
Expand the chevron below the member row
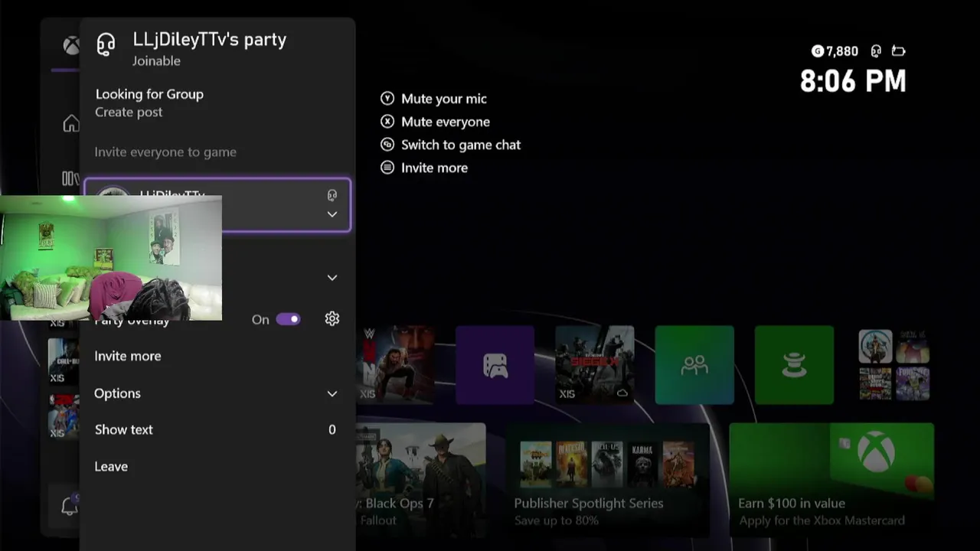point(332,278)
